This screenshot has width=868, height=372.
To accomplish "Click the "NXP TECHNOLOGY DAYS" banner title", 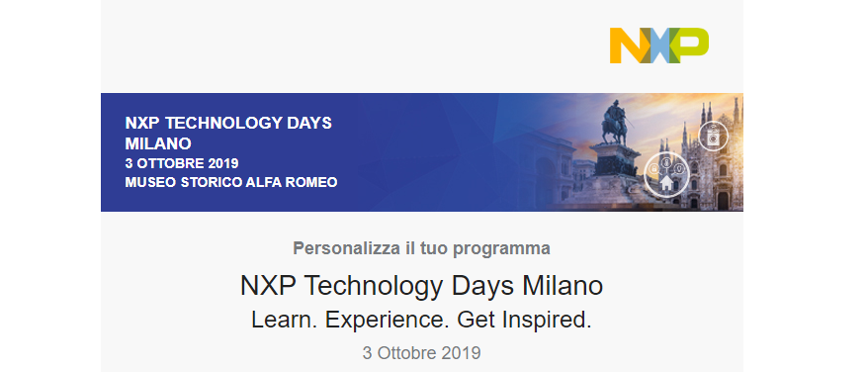I will coord(228,123).
